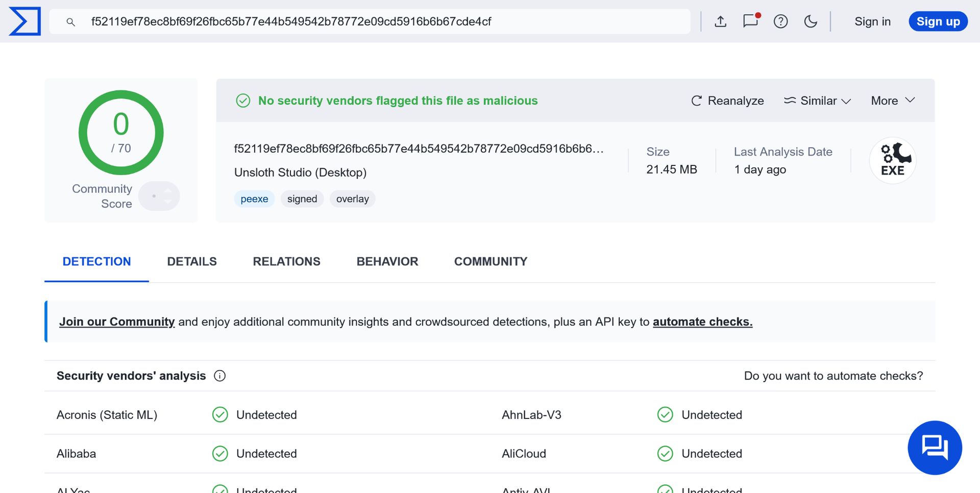Screen dimensions: 980x493
Task: Click 'Do you want to automate checks?'
Action: pos(834,376)
